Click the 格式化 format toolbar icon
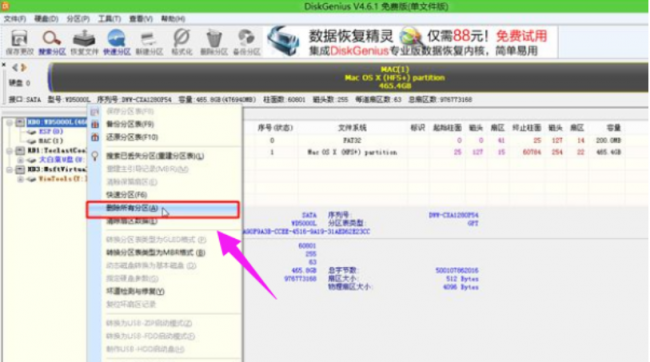This screenshot has width=650, height=362. pos(181,39)
